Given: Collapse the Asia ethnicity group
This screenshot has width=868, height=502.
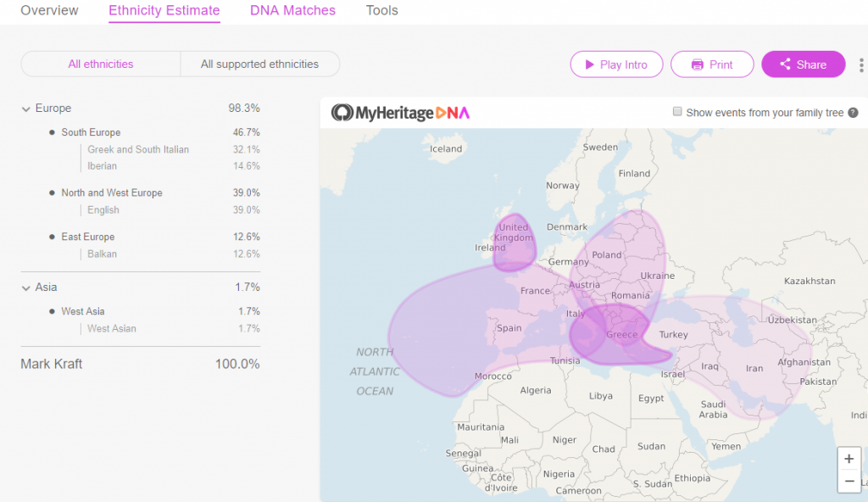Looking at the screenshot, I should click(x=25, y=287).
